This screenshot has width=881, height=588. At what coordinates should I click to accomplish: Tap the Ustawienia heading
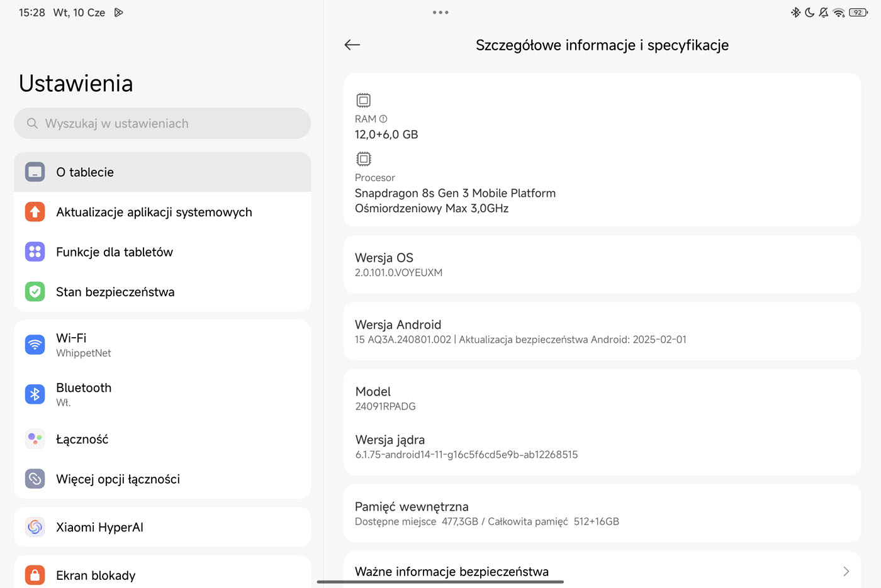pos(76,83)
